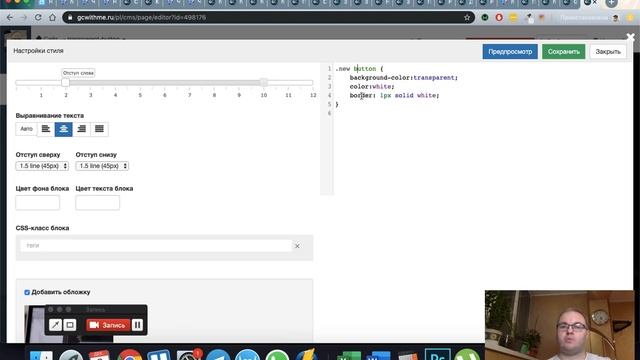Click the border rule on line 4
This screenshot has width=640, height=360.
394,96
